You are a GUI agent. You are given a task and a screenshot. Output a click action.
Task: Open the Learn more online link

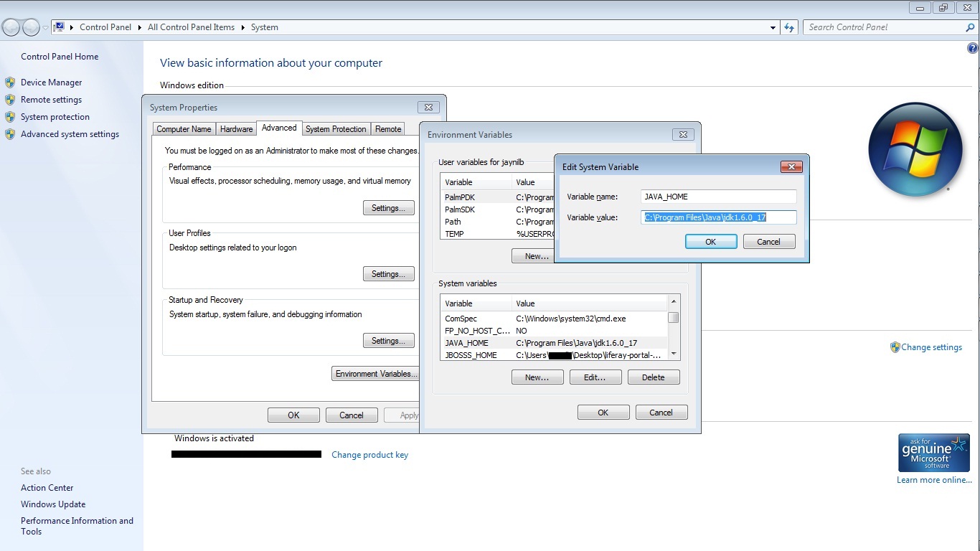(x=934, y=480)
